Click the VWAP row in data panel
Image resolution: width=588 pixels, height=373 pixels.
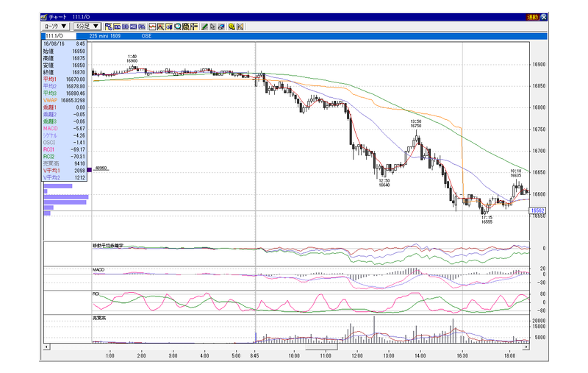point(65,100)
